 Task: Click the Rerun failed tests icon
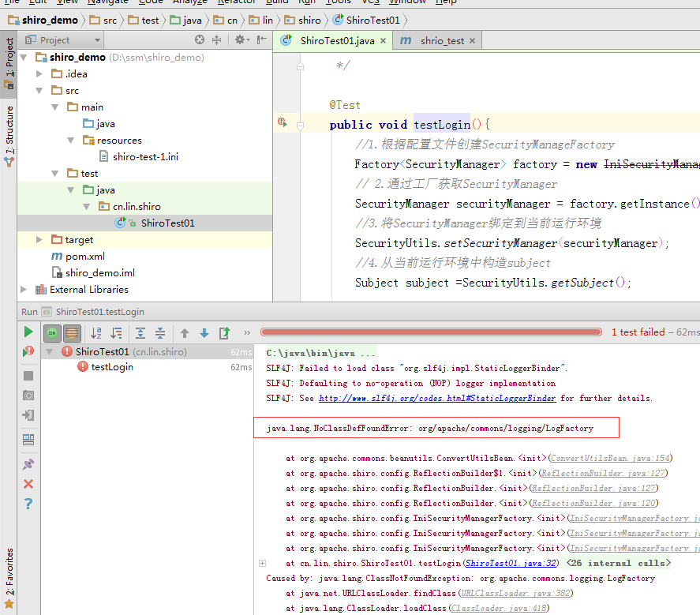(28, 351)
